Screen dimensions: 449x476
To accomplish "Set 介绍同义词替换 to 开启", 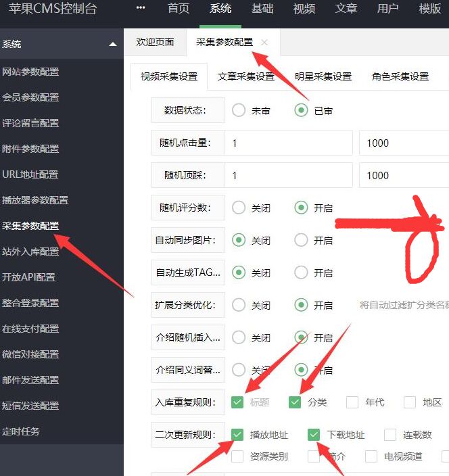I will click(301, 370).
